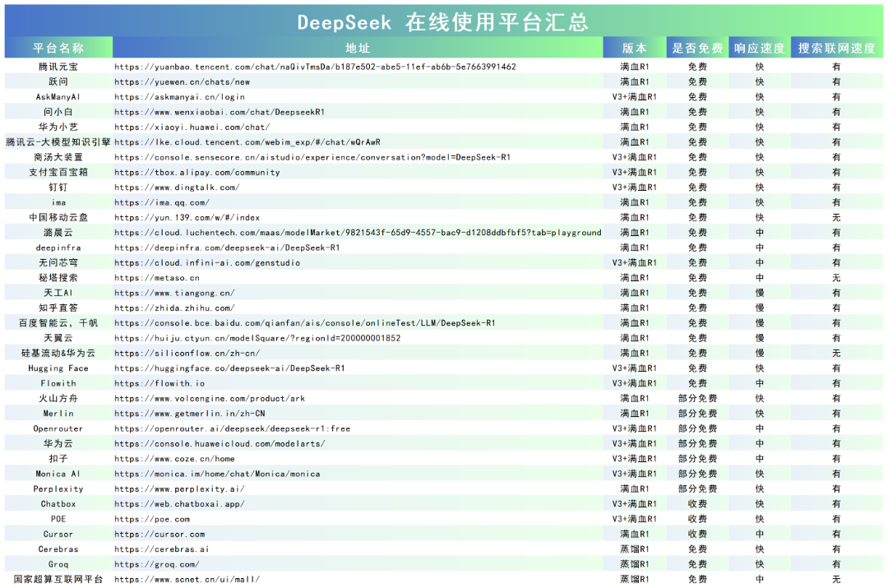Screen dimensions: 888x588
Task: Click the 是否免费 column header
Action: pos(697,49)
